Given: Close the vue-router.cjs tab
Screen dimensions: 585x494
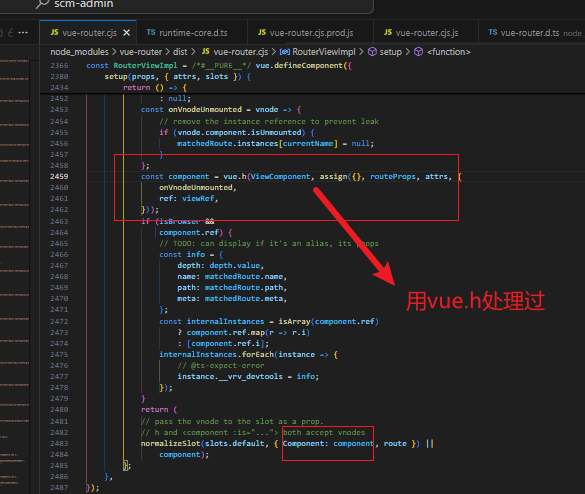Looking at the screenshot, I should pos(126,33).
